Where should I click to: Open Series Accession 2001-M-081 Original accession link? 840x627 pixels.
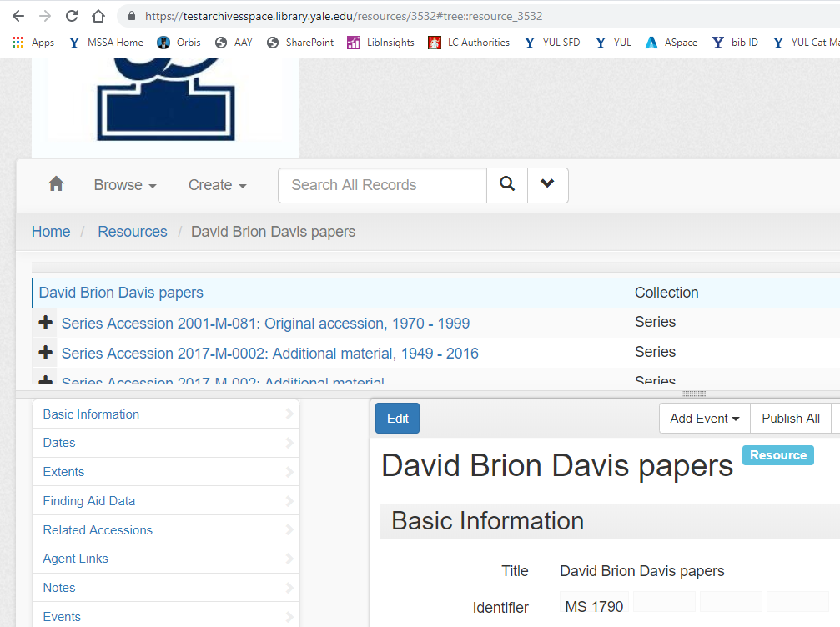tap(265, 324)
